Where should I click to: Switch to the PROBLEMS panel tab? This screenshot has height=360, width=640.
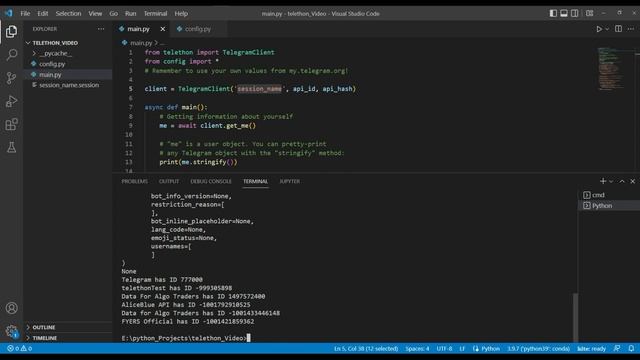click(x=134, y=181)
